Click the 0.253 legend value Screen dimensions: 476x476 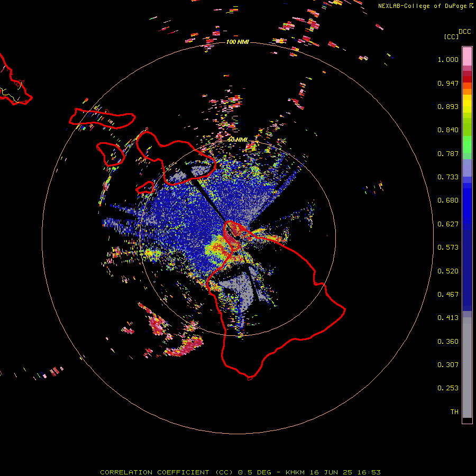448,388
